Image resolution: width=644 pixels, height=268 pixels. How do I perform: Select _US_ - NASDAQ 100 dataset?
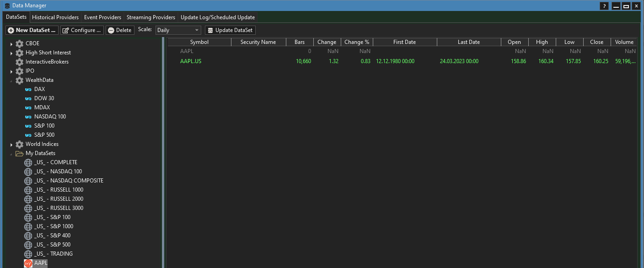pos(58,172)
